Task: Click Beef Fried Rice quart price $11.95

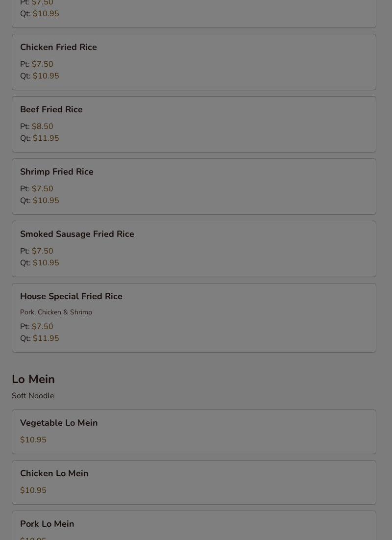Action: [46, 138]
